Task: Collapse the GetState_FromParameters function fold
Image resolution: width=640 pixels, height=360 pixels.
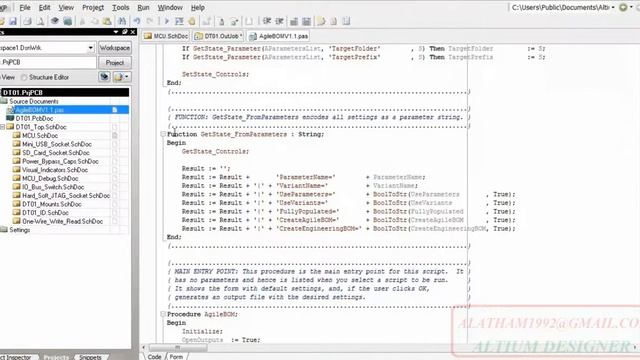Action: (x=163, y=134)
